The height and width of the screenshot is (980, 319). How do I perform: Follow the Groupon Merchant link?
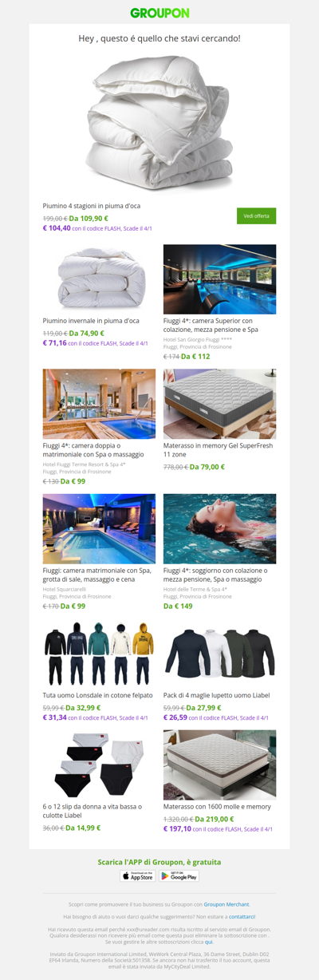[226, 904]
